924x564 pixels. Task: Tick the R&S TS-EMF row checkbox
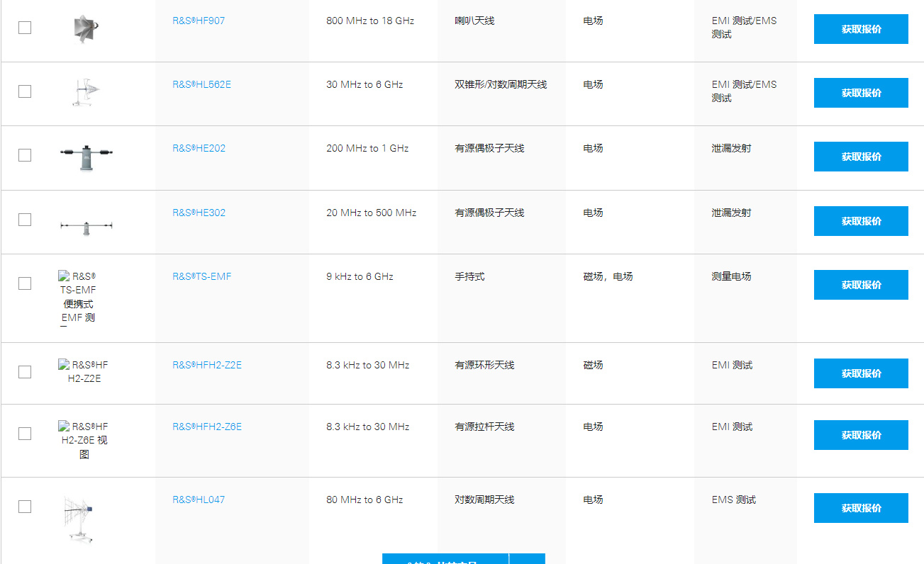pyautogui.click(x=25, y=283)
